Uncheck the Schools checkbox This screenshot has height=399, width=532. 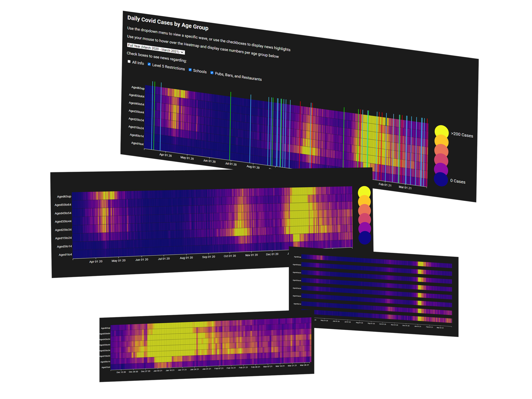tap(190, 70)
